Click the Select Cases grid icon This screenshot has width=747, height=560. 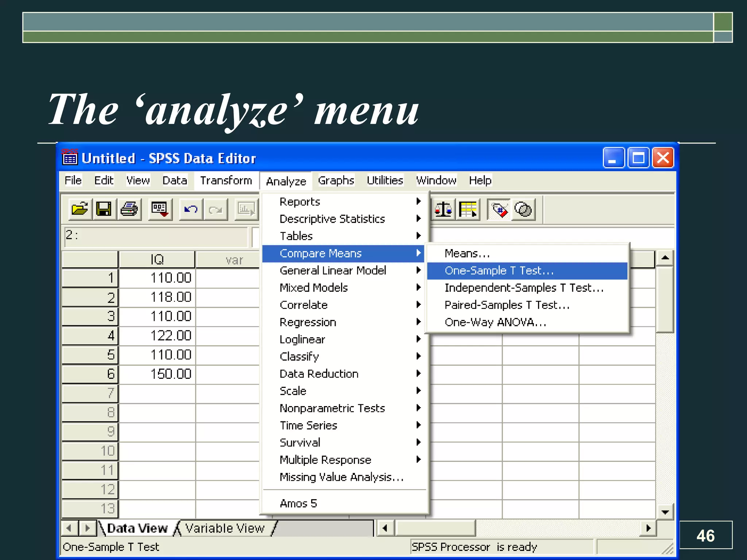pyautogui.click(x=468, y=209)
